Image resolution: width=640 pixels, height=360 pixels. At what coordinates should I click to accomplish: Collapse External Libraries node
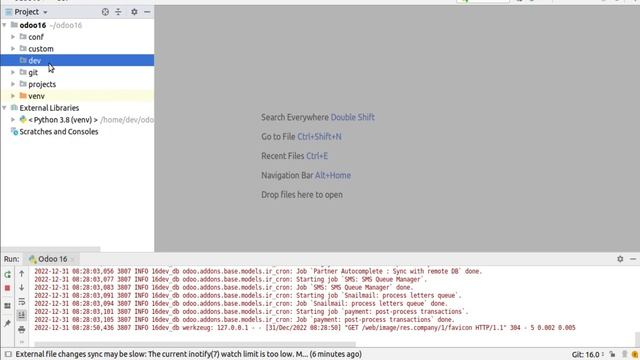tap(4, 108)
